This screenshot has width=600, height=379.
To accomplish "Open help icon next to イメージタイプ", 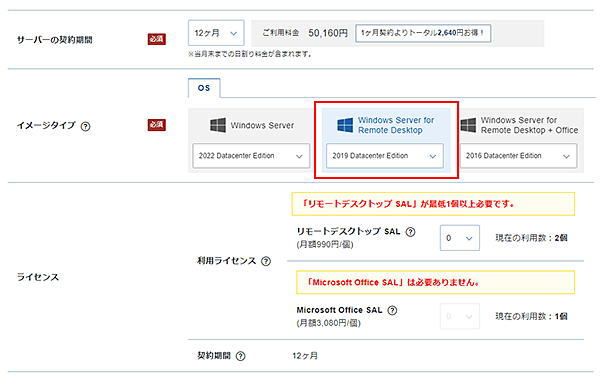I will [x=86, y=126].
